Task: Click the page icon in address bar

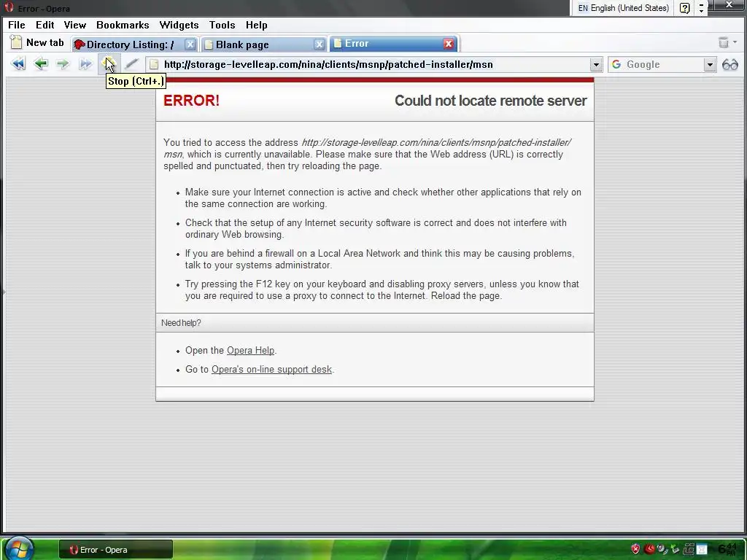Action: (x=154, y=64)
